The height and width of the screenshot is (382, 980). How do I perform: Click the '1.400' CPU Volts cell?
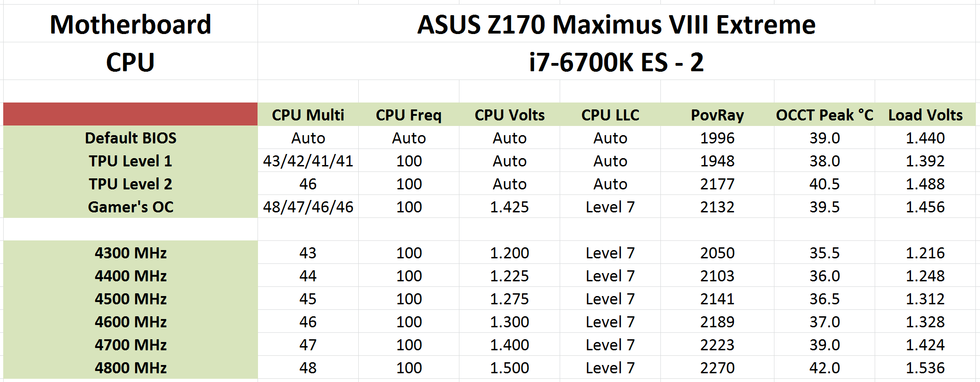pyautogui.click(x=510, y=344)
